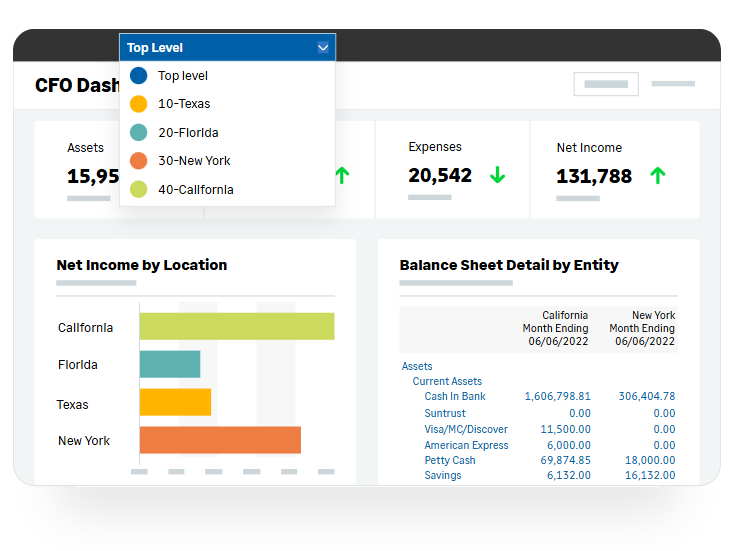The height and width of the screenshot is (551, 736).
Task: Click New York Savings value 16,132.00
Action: tap(650, 475)
